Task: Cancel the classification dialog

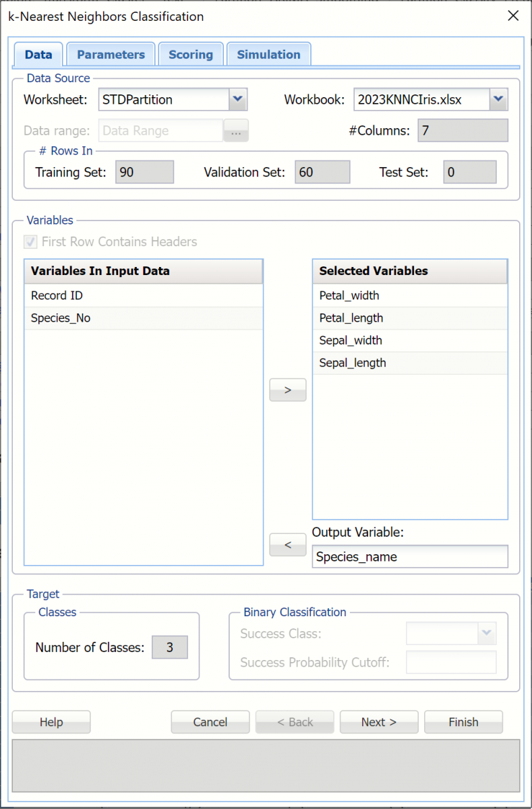Action: [x=210, y=722]
